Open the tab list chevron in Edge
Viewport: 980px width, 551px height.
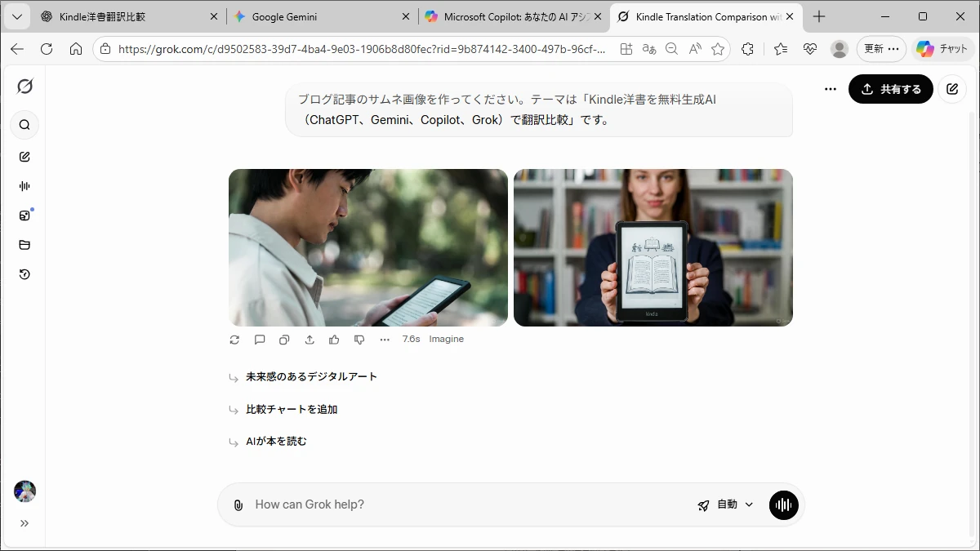[x=16, y=16]
